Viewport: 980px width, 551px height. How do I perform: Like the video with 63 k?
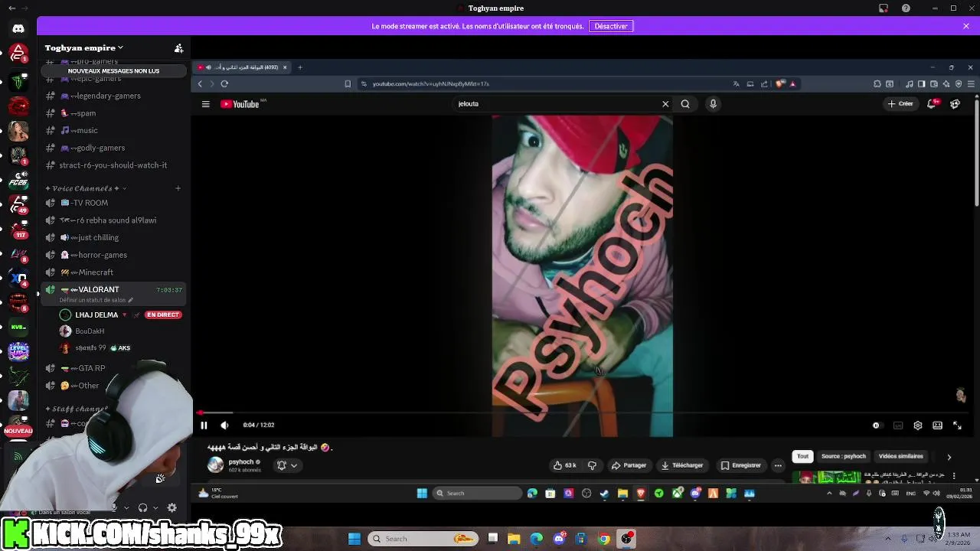[x=564, y=465]
